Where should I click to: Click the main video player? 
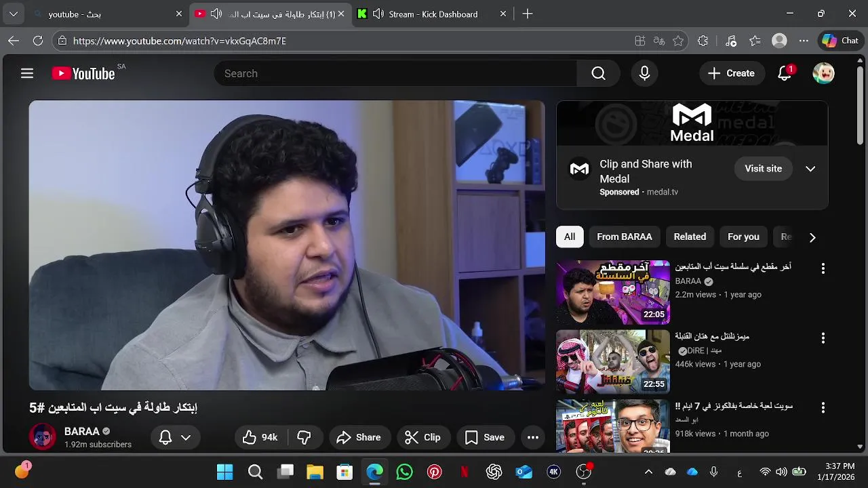(287, 245)
